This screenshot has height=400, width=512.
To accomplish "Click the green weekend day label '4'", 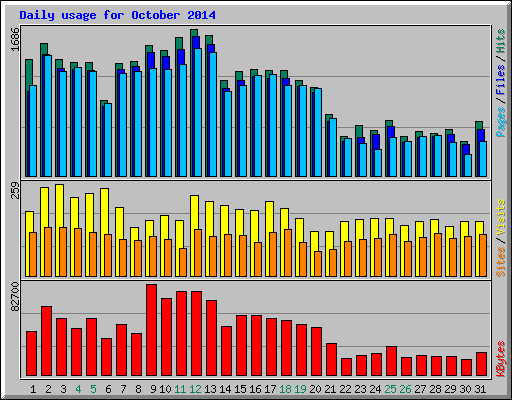I will 78,389.
